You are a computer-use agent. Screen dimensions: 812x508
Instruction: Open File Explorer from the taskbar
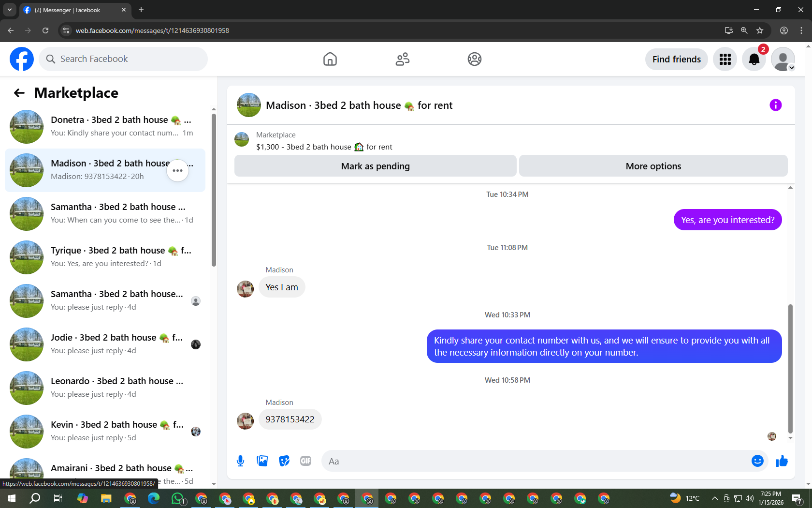(106, 498)
